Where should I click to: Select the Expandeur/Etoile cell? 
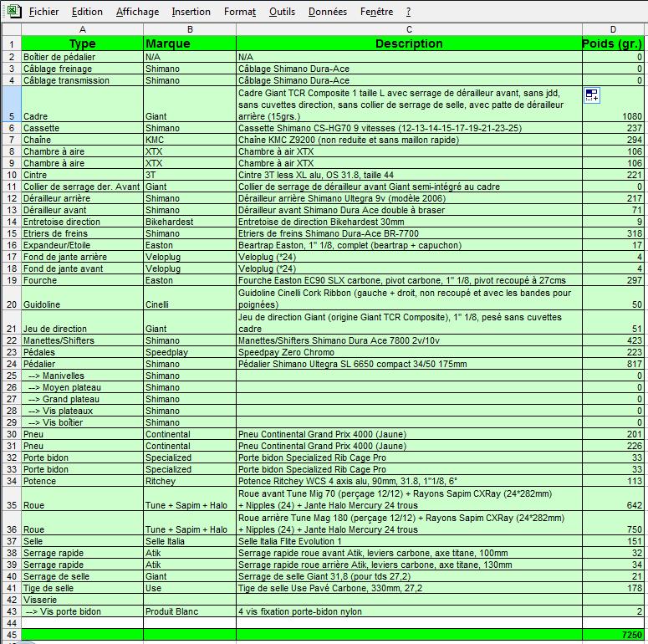point(82,245)
